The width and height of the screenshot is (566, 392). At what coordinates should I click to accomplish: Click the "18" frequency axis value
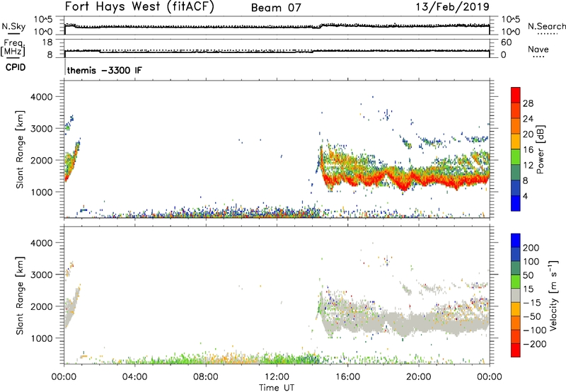(47, 42)
